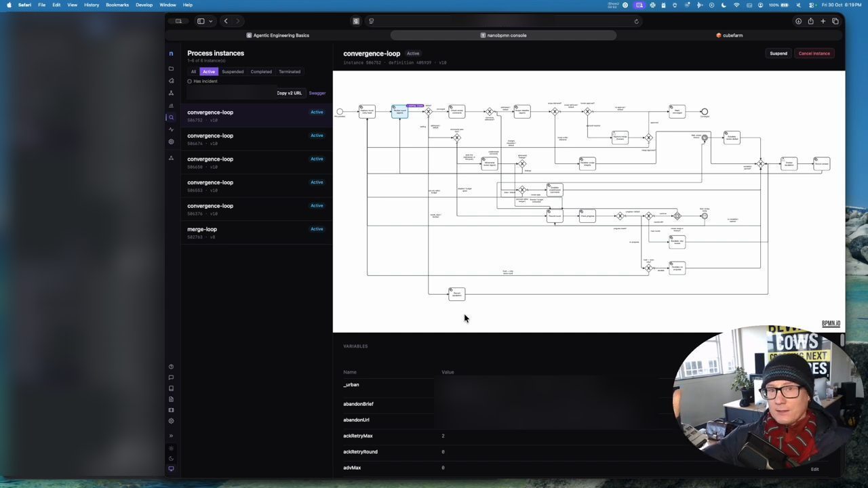
Task: Open the Bookmarks menu in menu bar
Action: coord(117,5)
